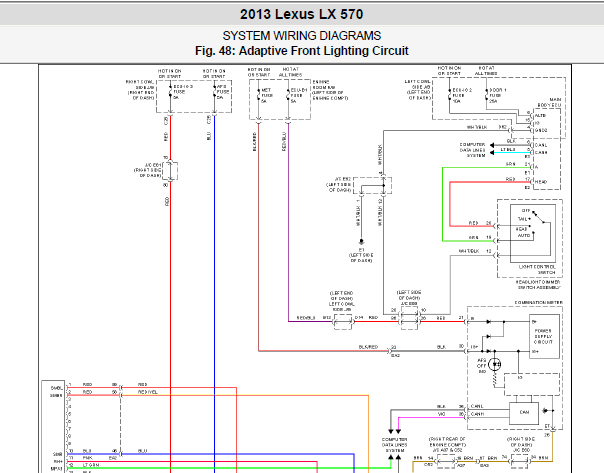The height and width of the screenshot is (473, 604).
Task: Click the "ENGINE ROOM R/B" location label
Action: [330, 90]
